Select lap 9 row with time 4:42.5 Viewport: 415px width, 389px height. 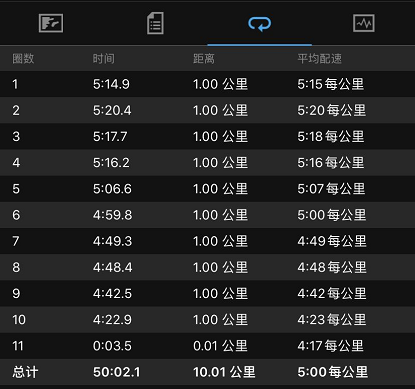pyautogui.click(x=207, y=293)
